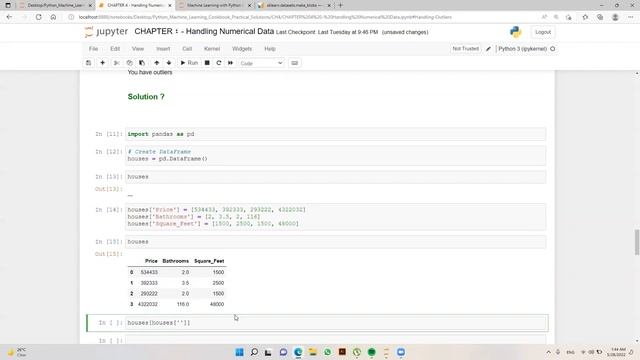Click the Price column header
Viewport: 640px width, 360px height.
click(x=151, y=261)
